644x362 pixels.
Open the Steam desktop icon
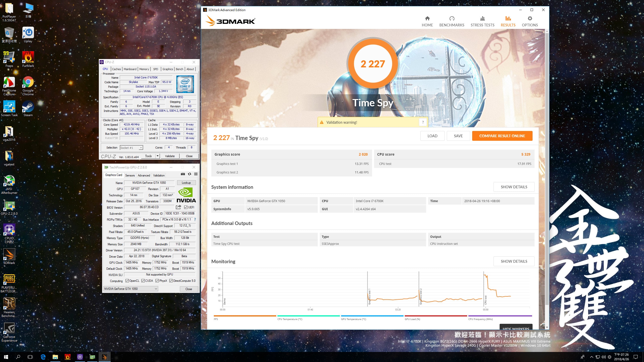coord(28,109)
